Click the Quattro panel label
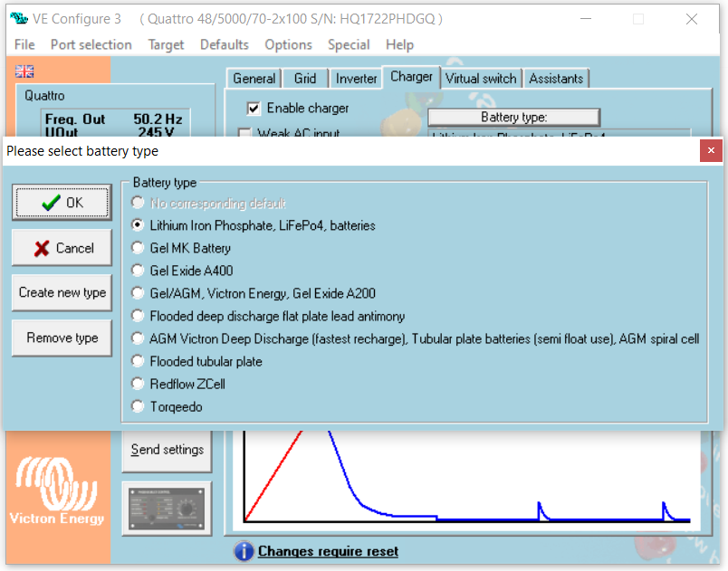This screenshot has width=728, height=571. point(44,96)
